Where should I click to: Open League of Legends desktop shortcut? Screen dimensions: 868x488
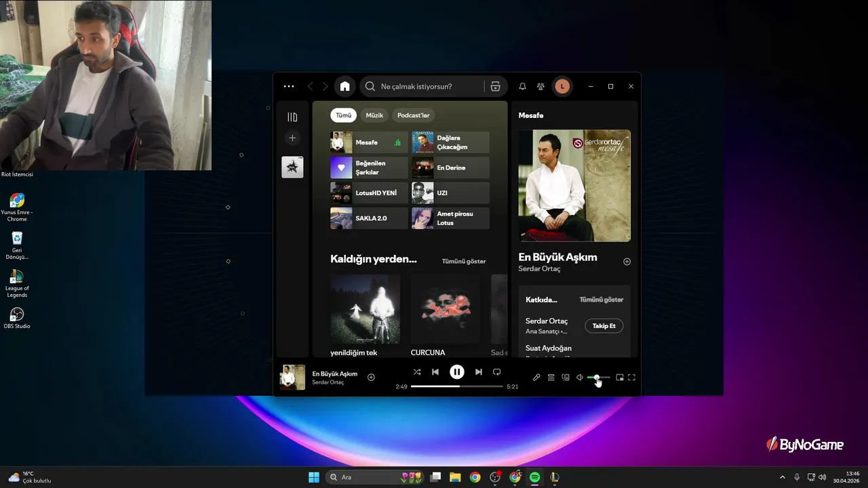[17, 284]
